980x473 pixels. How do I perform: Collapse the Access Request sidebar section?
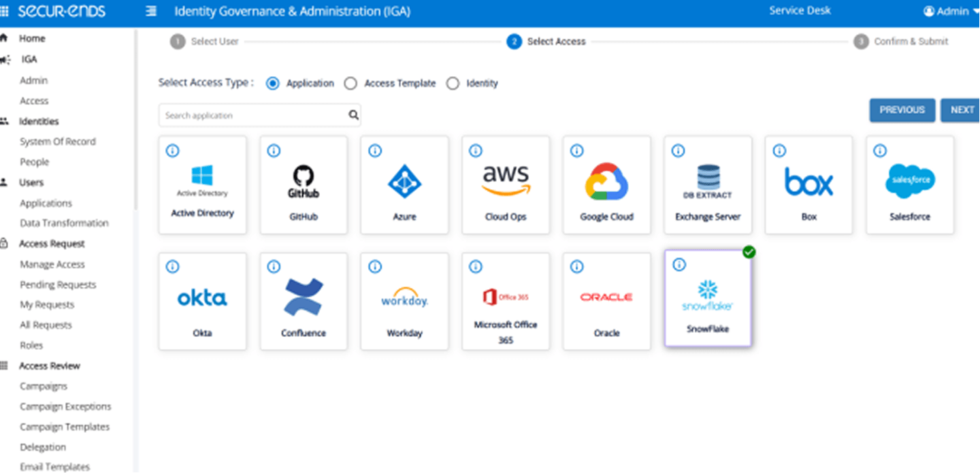tap(52, 244)
